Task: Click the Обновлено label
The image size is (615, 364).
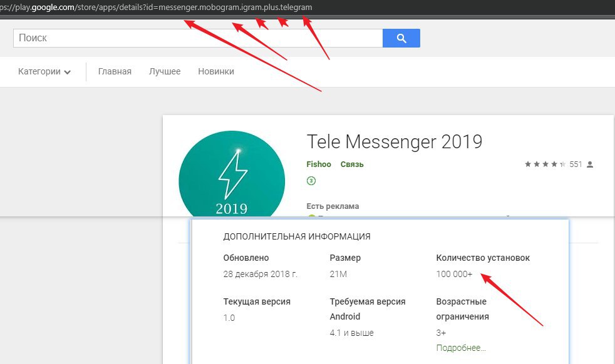Action: (x=246, y=258)
